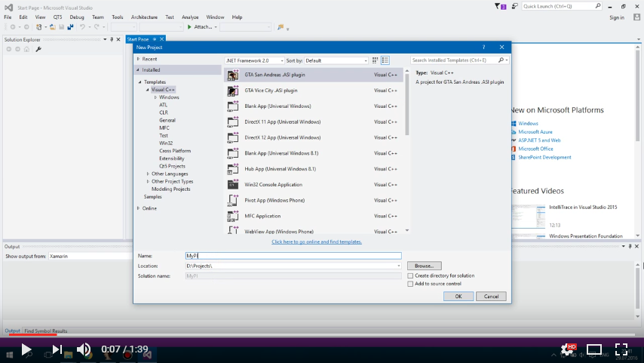Open the Architecture menu

[x=144, y=17]
